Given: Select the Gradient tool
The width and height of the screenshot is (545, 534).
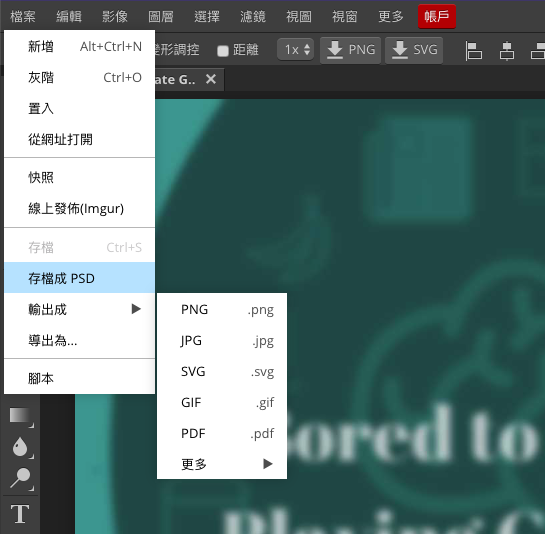Looking at the screenshot, I should [x=21, y=417].
